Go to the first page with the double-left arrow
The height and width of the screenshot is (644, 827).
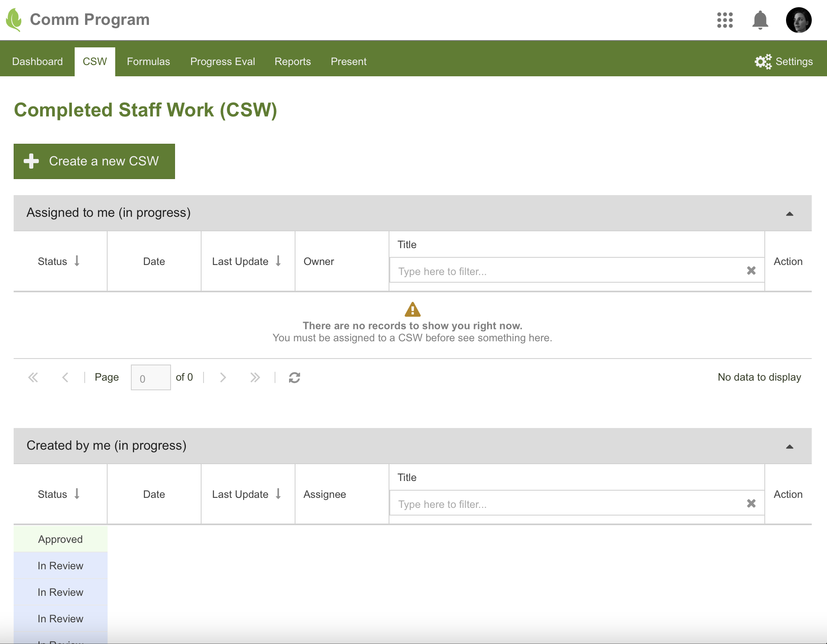(x=33, y=377)
